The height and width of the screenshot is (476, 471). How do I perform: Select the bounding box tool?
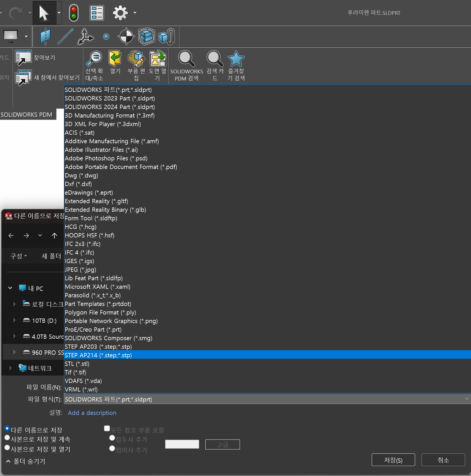click(147, 37)
